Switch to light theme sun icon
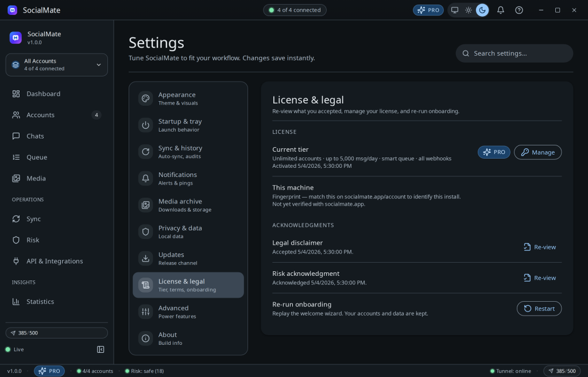 pos(469,10)
